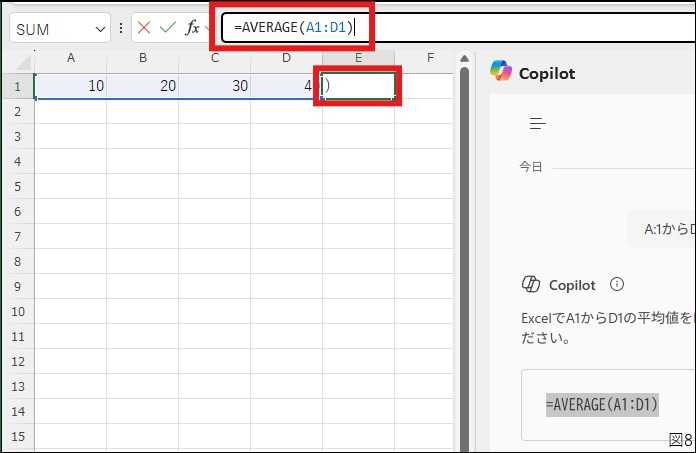Select column C header

pos(214,59)
